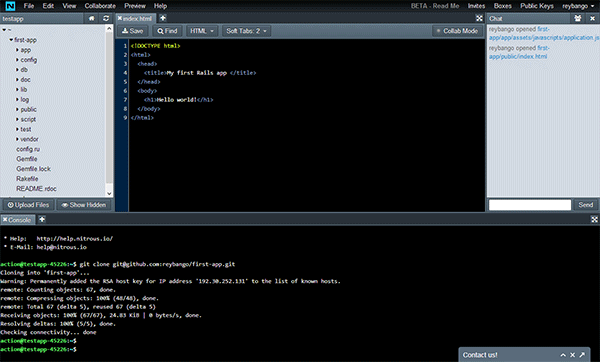Send the chat message
Screen dimensions: 600x362
[585, 205]
